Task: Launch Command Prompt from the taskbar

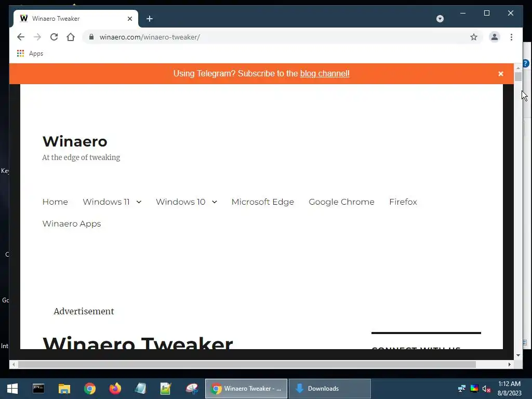Action: tap(38, 389)
